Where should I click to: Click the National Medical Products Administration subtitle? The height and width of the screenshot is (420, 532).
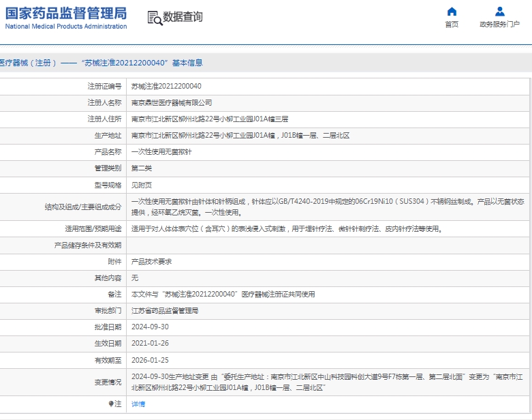pos(66,26)
